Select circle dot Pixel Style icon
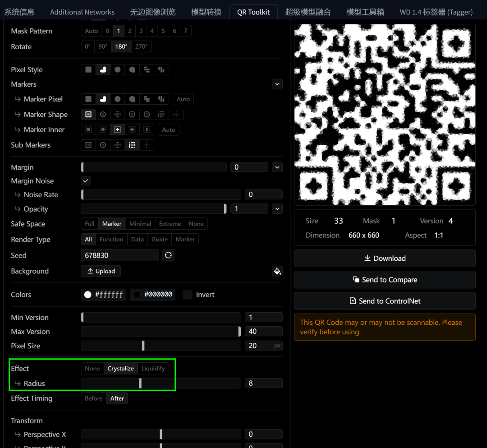The image size is (487, 448). (x=117, y=69)
